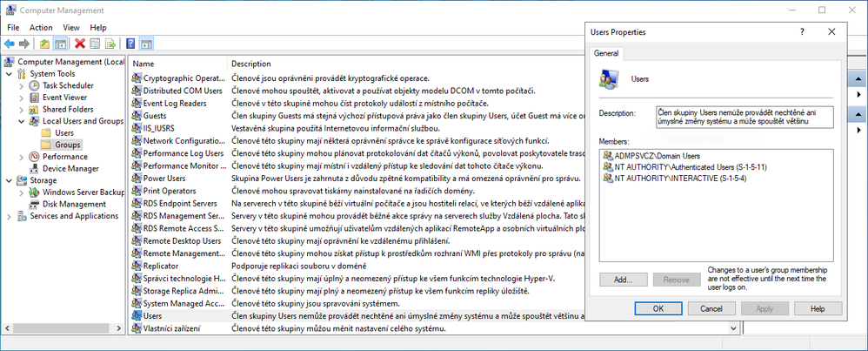868x351 pixels.
Task: Toggle Show/Hide Console Tree toolbar icon
Action: click(61, 44)
